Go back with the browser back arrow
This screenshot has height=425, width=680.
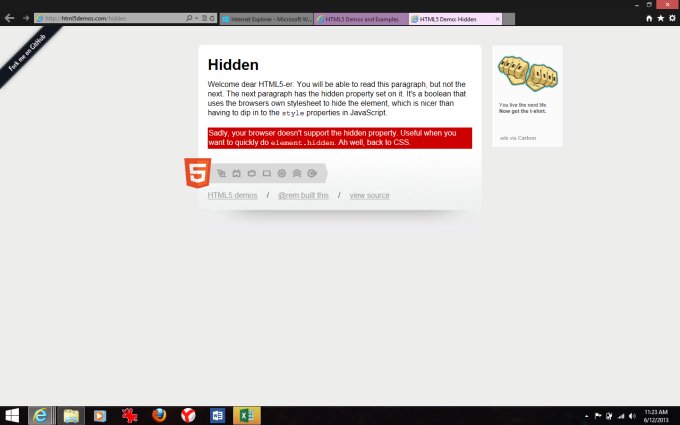click(x=10, y=18)
